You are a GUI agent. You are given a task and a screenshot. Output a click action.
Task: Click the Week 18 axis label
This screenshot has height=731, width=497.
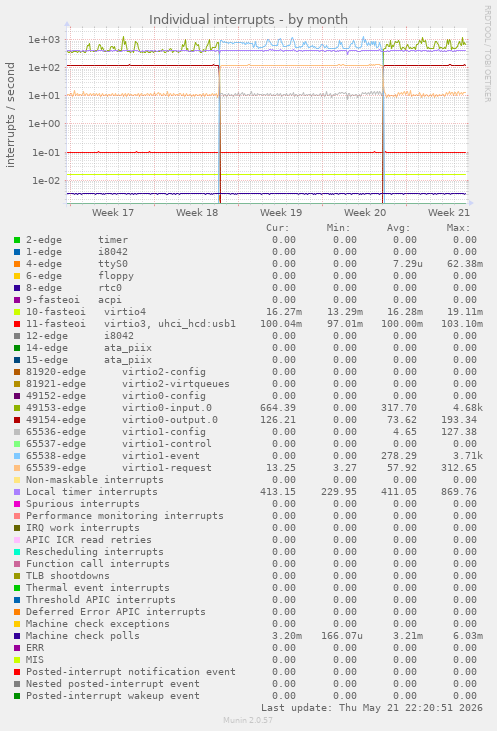point(197,213)
